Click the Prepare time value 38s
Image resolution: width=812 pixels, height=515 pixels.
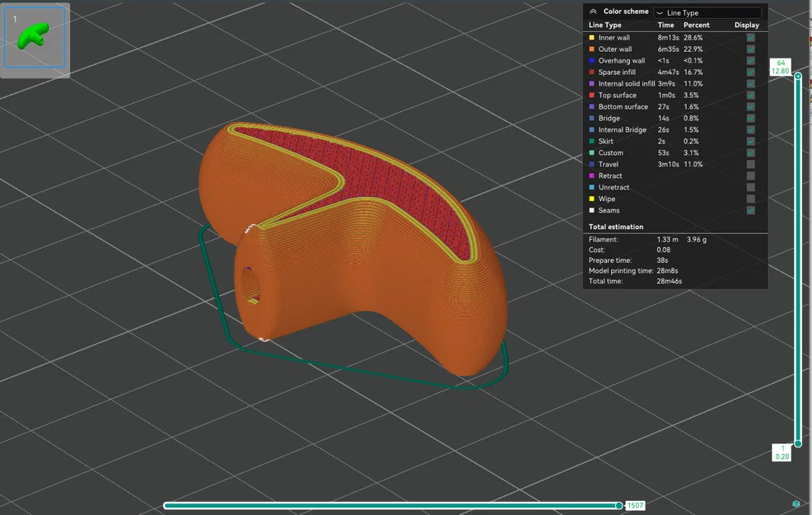point(662,260)
